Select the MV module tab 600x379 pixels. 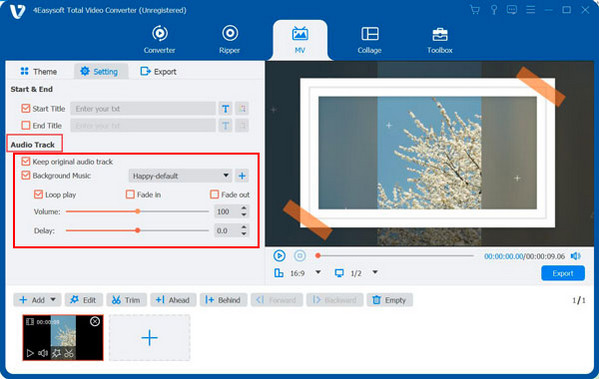[300, 40]
